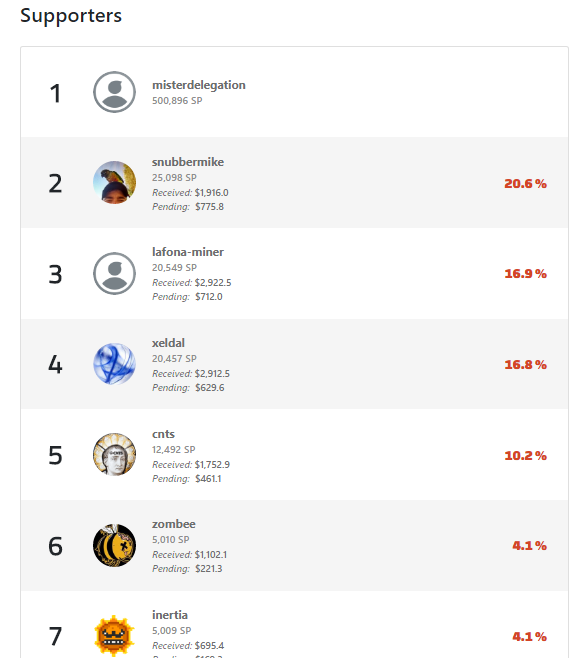
Task: Click zombee's 4.1 % share value
Action: pyautogui.click(x=529, y=546)
